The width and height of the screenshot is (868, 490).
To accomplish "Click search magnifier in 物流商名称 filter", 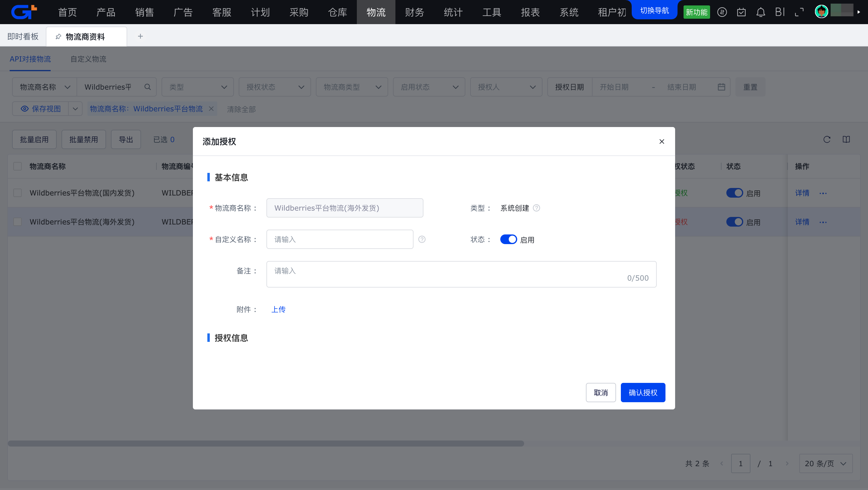I will point(147,87).
